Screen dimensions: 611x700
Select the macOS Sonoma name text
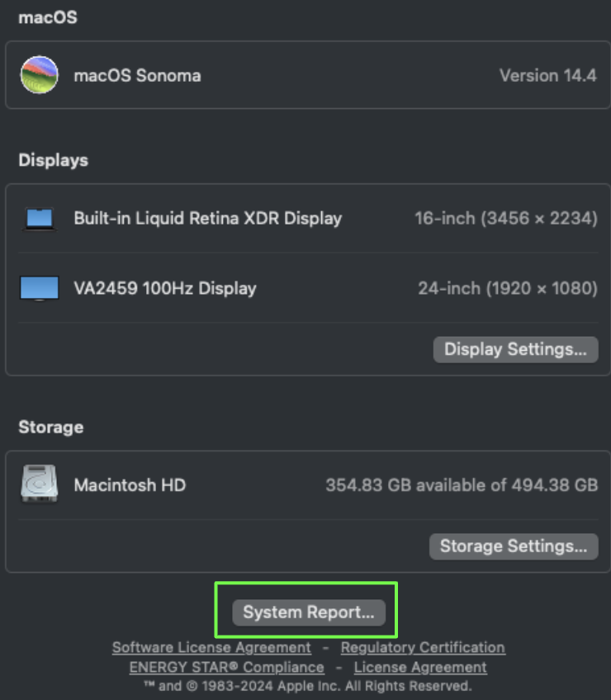click(x=137, y=75)
